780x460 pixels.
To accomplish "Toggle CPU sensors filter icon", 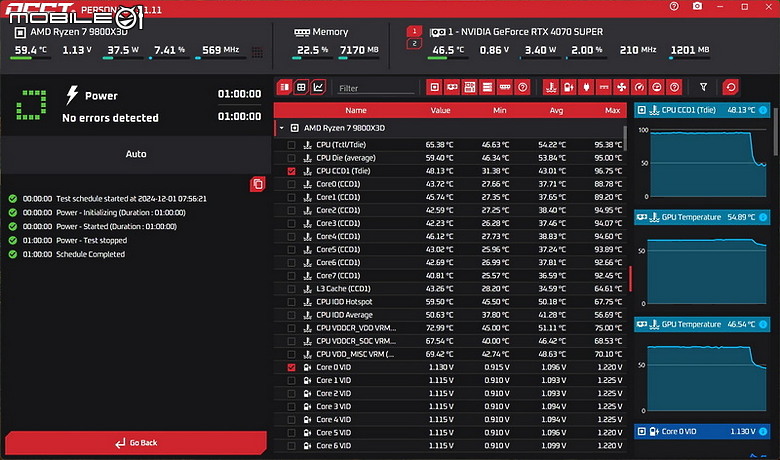I will [434, 88].
